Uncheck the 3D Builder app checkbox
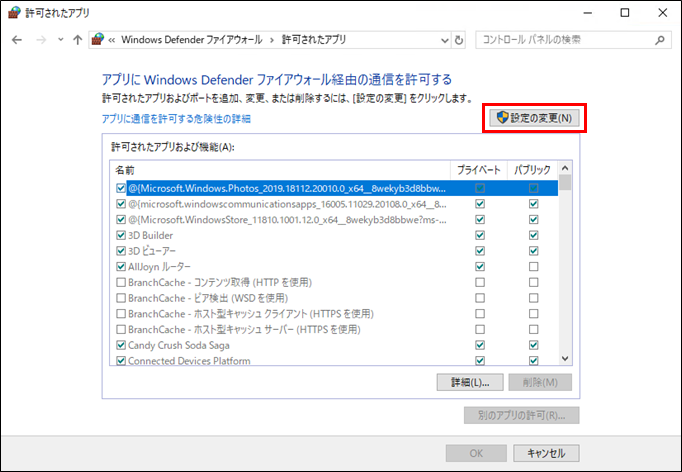 (x=121, y=235)
